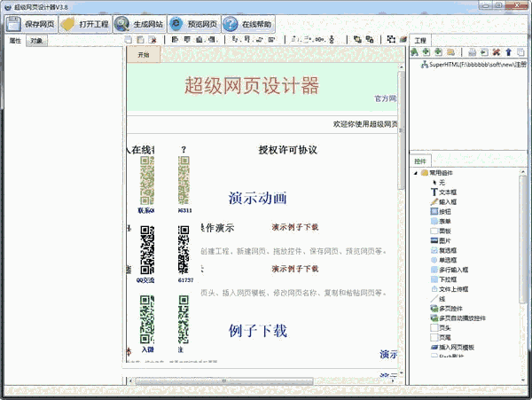Select the 文本框 text box control
532x400 pixels.
pos(444,192)
